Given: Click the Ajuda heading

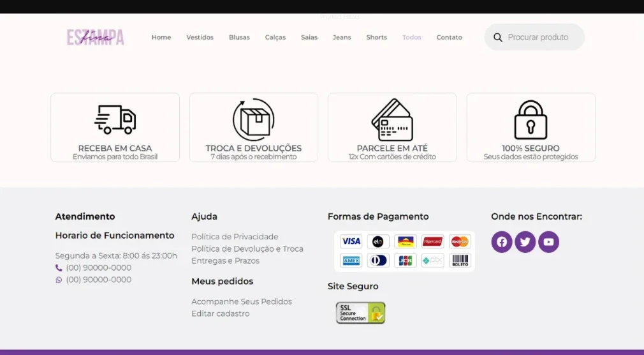Looking at the screenshot, I should [x=204, y=216].
